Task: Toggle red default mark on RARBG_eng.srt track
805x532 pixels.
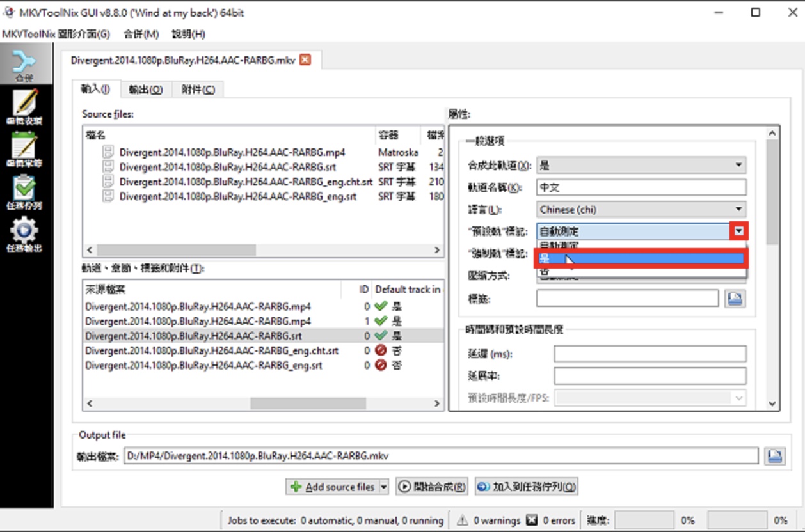Action: pos(382,365)
